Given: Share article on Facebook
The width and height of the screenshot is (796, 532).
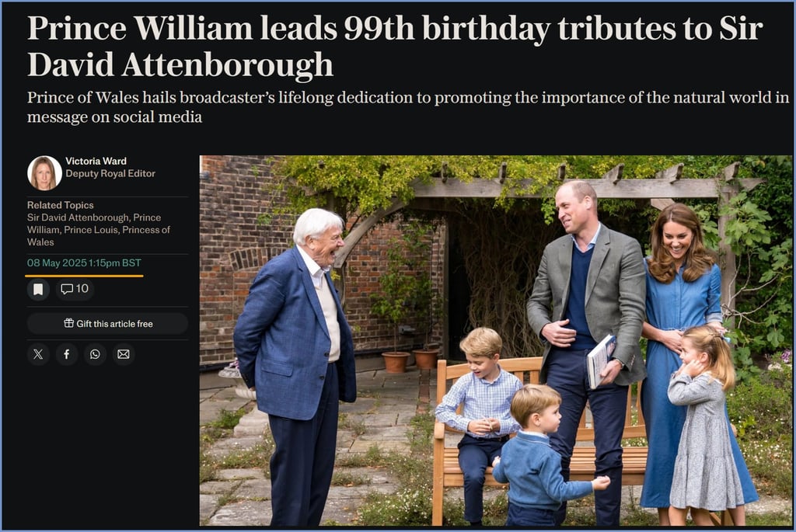Looking at the screenshot, I should [67, 354].
